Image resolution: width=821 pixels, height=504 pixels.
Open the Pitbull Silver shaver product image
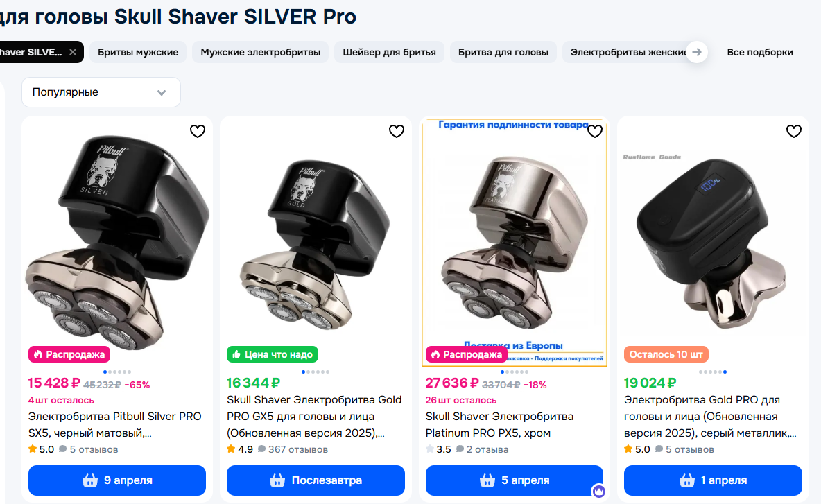click(x=116, y=236)
